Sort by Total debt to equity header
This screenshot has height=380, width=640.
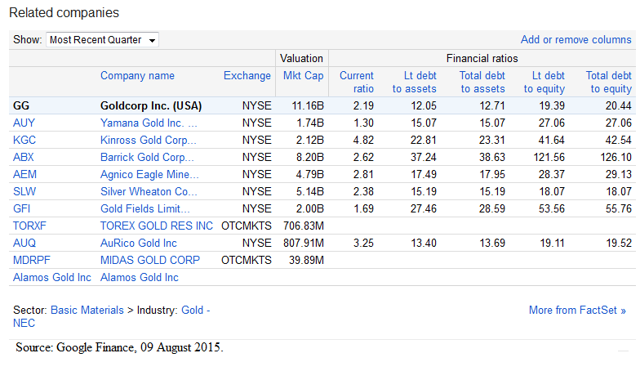[x=609, y=82]
